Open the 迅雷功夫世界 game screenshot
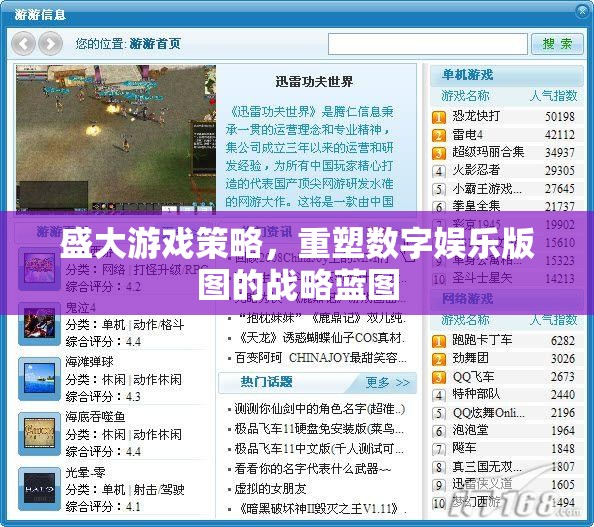Viewport: 594px width, 527px height. (x=116, y=139)
